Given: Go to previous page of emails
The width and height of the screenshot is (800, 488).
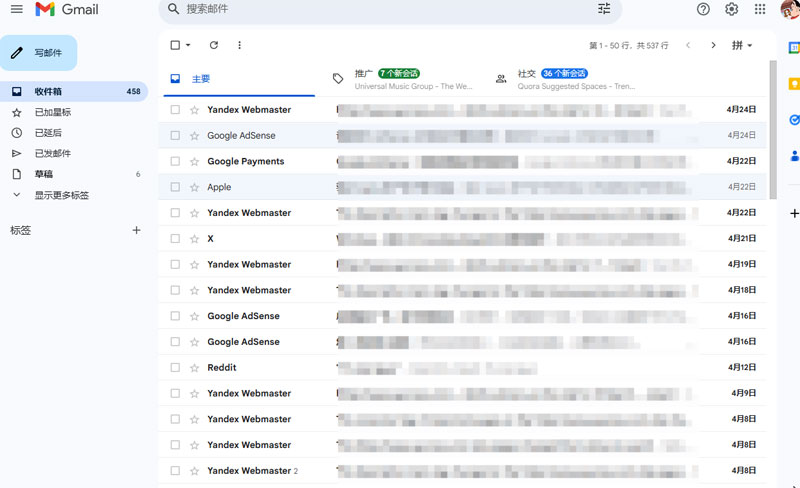Looking at the screenshot, I should click(688, 45).
